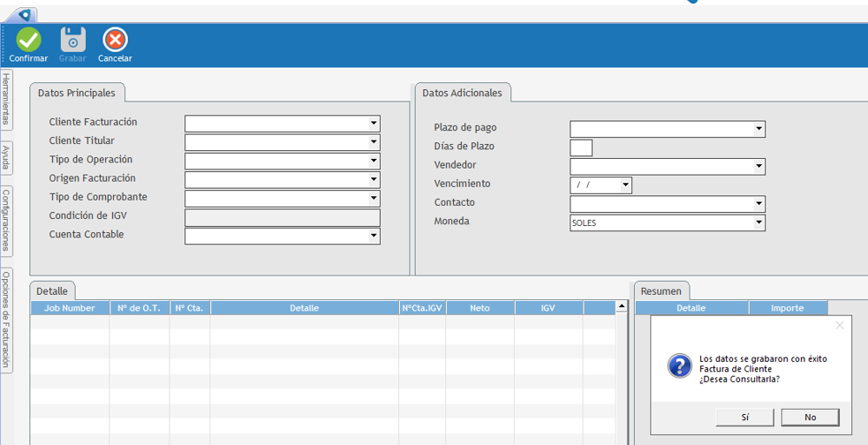Select the Datos Principales tab

pyautogui.click(x=77, y=93)
